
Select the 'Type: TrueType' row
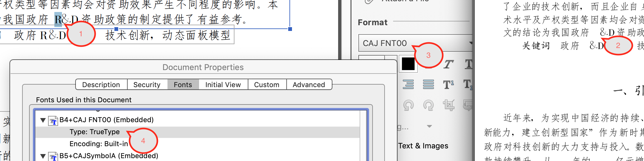(x=197, y=132)
